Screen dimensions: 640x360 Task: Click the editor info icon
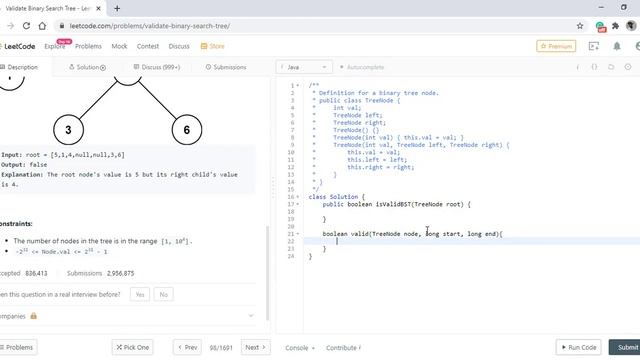[578, 67]
